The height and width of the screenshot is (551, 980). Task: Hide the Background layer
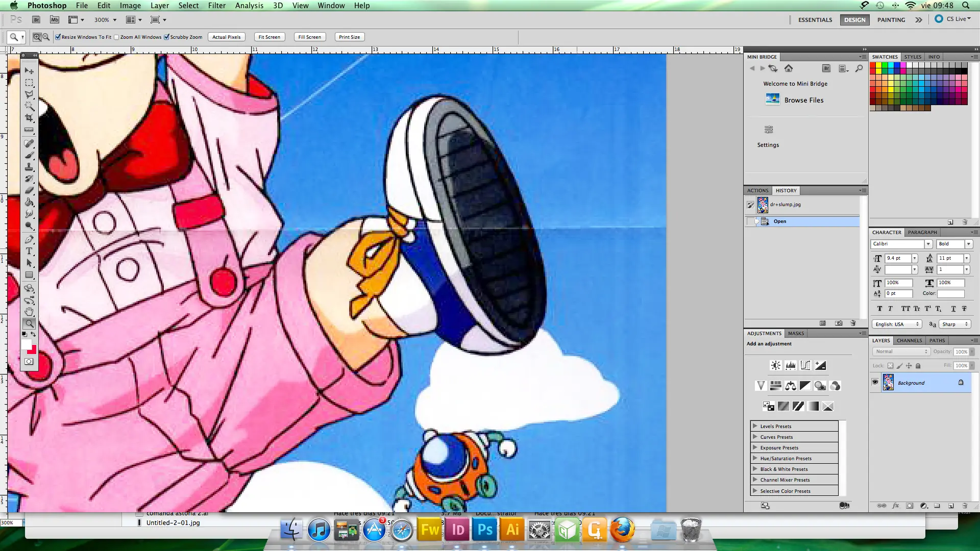875,382
